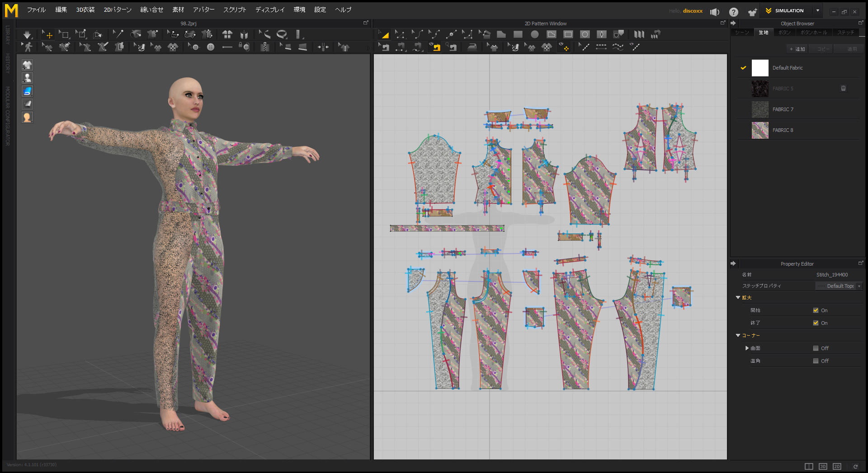This screenshot has width=868, height=473.
Task: Click the avatar display head icon
Action: click(x=27, y=117)
